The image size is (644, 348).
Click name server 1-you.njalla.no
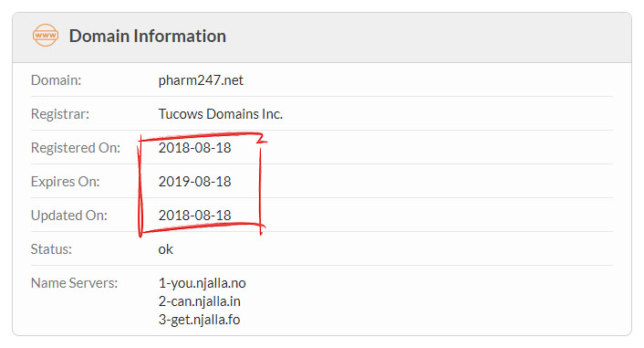pyautogui.click(x=203, y=283)
